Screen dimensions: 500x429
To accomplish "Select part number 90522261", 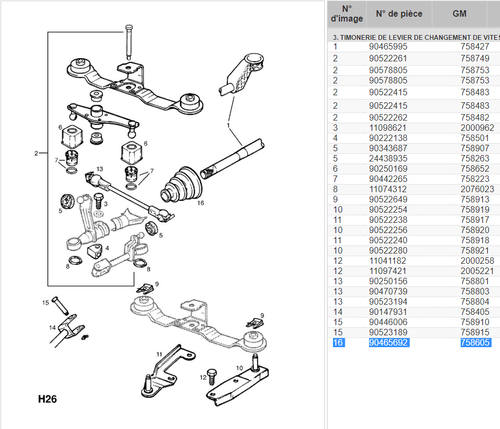I will click(x=388, y=58).
